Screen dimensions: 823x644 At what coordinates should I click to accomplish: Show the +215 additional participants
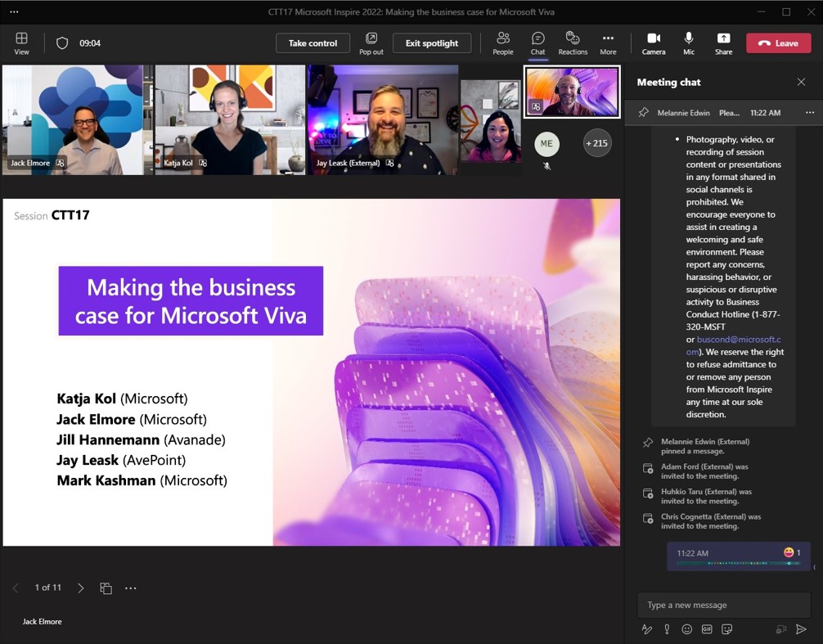click(x=596, y=142)
